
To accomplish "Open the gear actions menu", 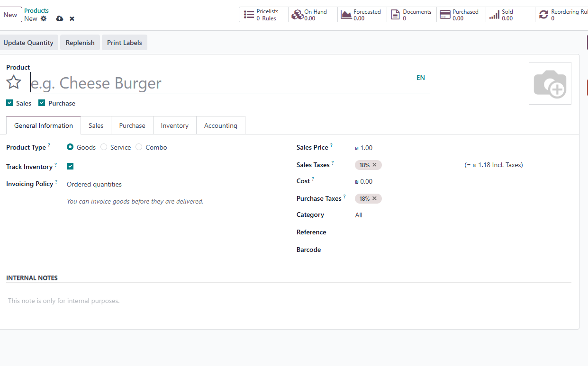I will point(44,18).
